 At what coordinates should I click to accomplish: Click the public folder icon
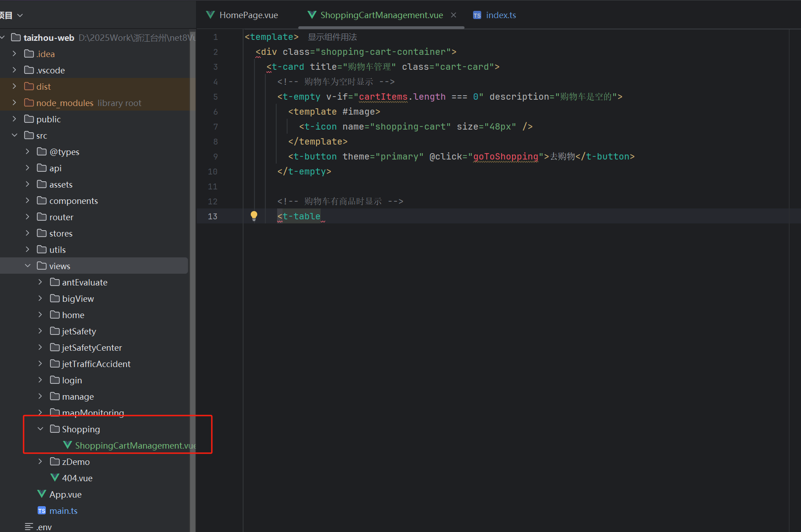(x=28, y=119)
